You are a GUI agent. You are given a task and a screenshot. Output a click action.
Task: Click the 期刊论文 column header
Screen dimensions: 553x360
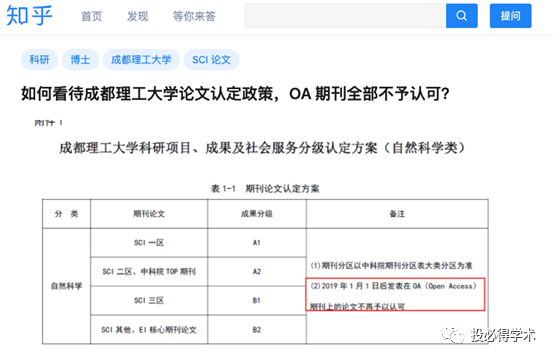pos(149,214)
